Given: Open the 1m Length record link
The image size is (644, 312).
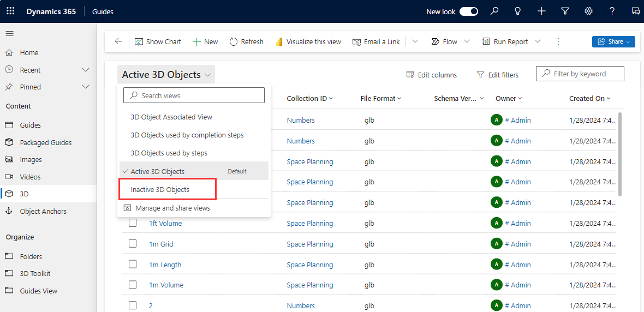Looking at the screenshot, I should tap(165, 265).
